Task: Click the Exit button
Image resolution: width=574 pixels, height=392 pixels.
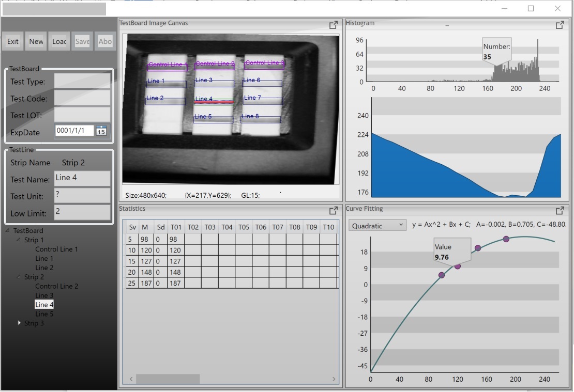Action: pyautogui.click(x=13, y=42)
